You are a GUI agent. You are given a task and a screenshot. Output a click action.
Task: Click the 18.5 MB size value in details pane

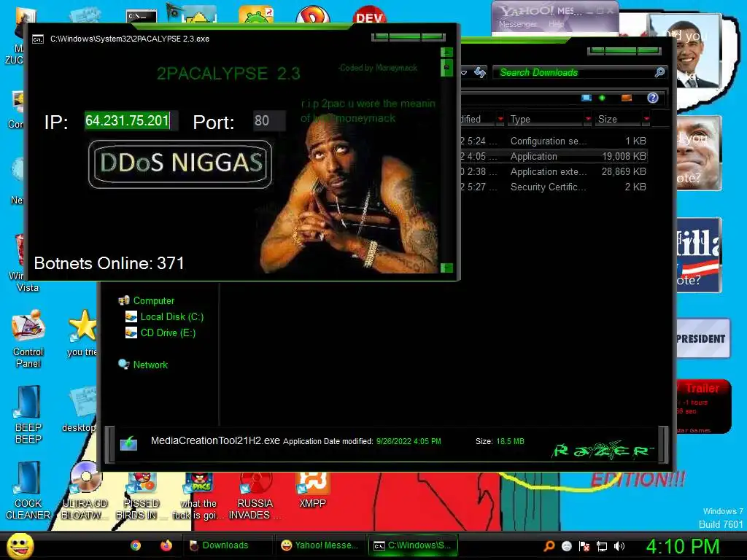[510, 441]
